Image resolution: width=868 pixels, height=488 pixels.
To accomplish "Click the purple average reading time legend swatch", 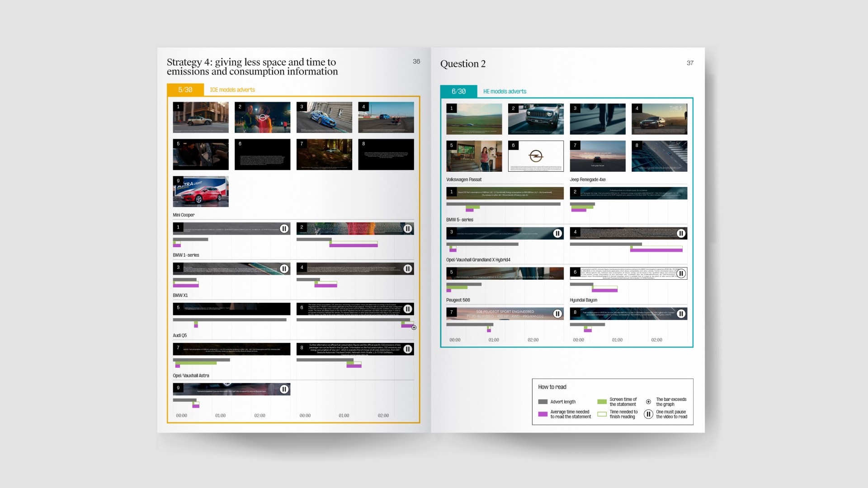I will [543, 414].
